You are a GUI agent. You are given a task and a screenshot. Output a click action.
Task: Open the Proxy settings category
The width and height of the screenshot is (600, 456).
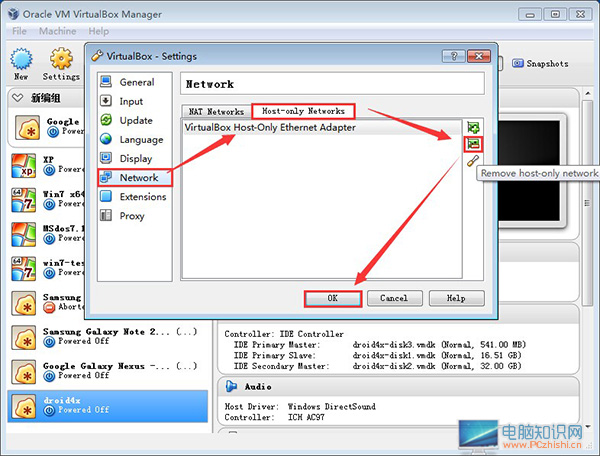132,215
